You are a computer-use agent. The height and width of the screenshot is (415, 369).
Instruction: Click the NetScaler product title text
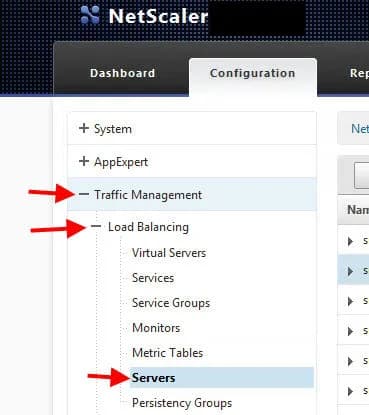point(158,16)
